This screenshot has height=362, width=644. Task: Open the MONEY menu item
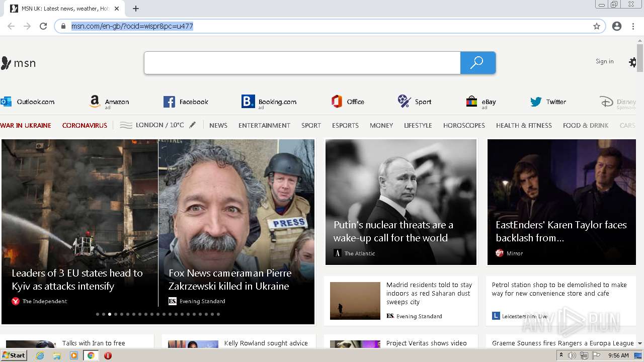click(x=381, y=125)
